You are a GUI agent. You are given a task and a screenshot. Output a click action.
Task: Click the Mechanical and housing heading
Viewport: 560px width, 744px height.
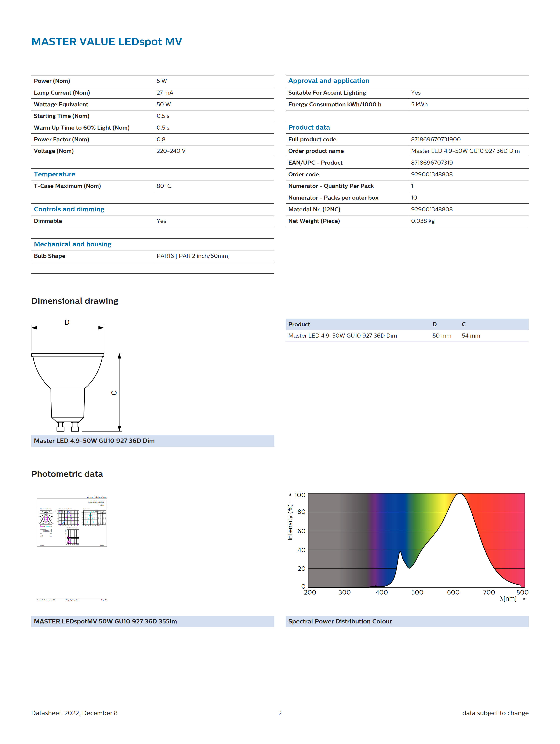pos(73,244)
